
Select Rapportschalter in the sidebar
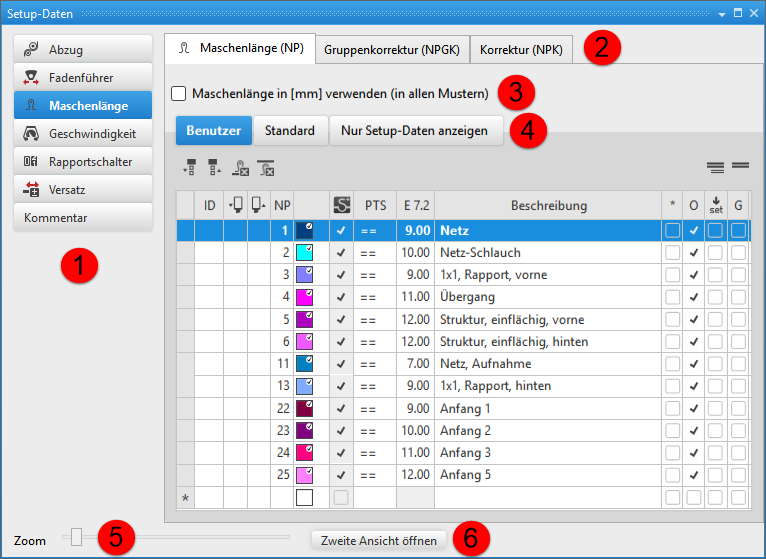83,161
